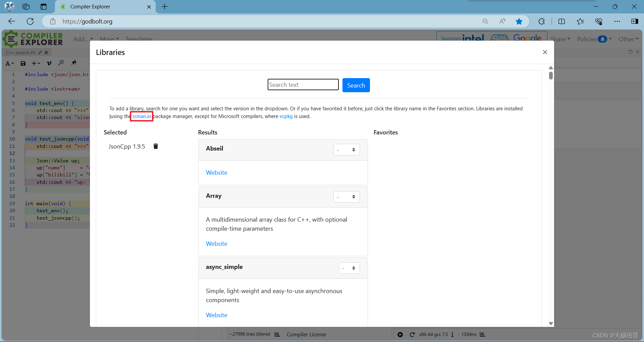Reload the page with refresh icon

coord(30,21)
